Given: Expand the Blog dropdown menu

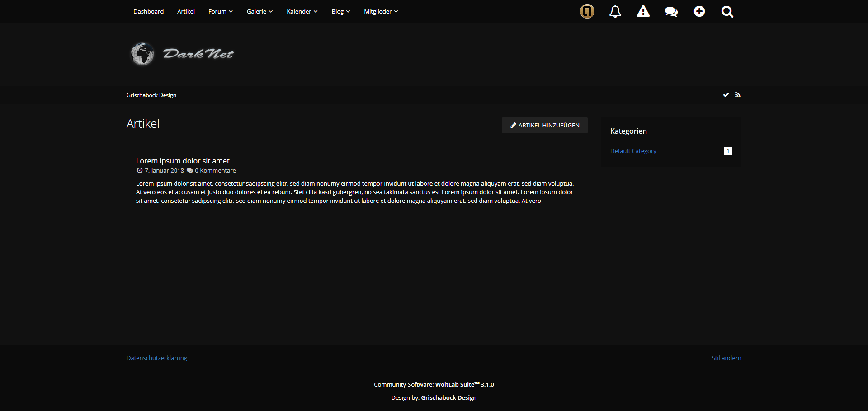Looking at the screenshot, I should click(x=340, y=11).
